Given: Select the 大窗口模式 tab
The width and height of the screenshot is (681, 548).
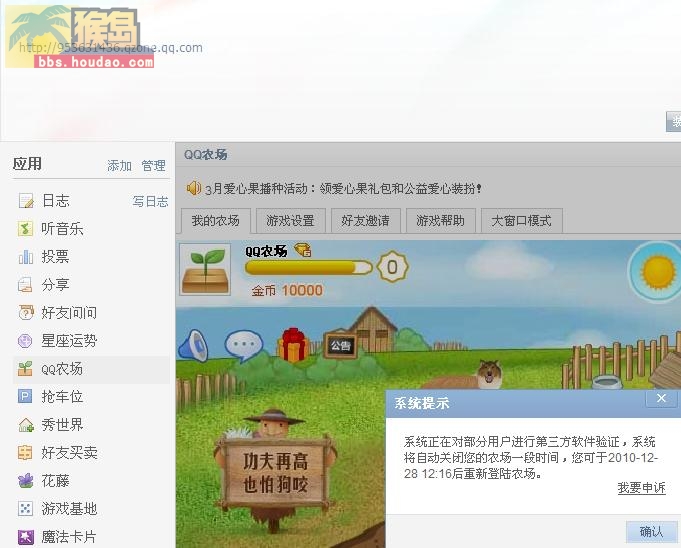Looking at the screenshot, I should click(x=522, y=221).
